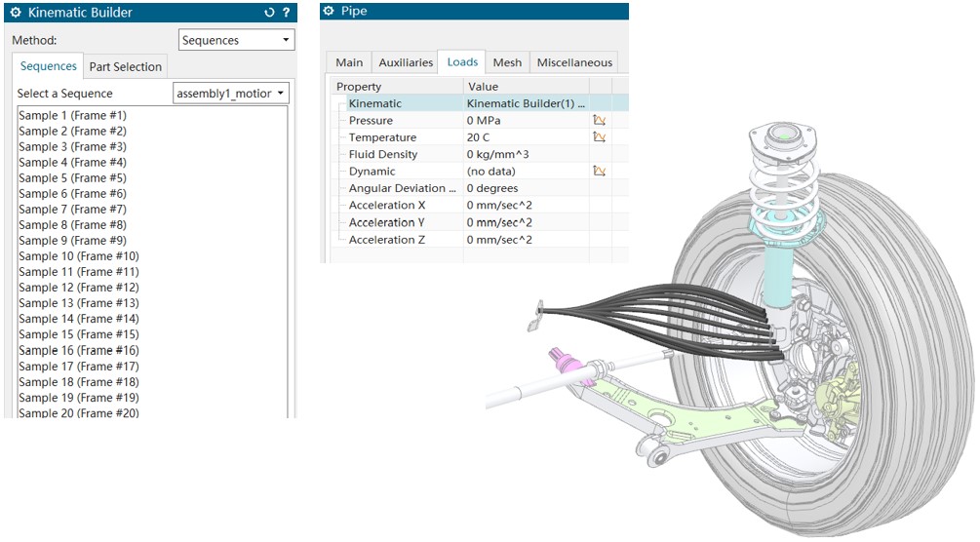Select the Pressure property row

coord(480,120)
